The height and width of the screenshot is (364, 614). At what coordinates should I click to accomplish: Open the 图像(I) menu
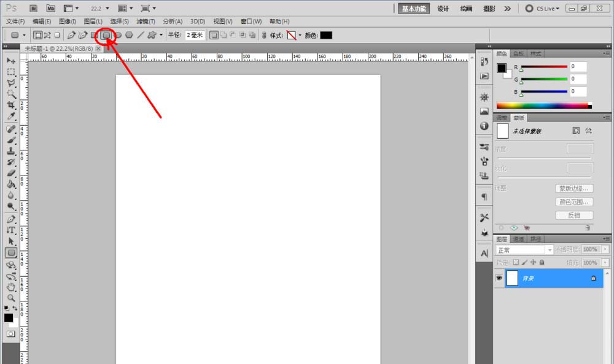point(68,21)
